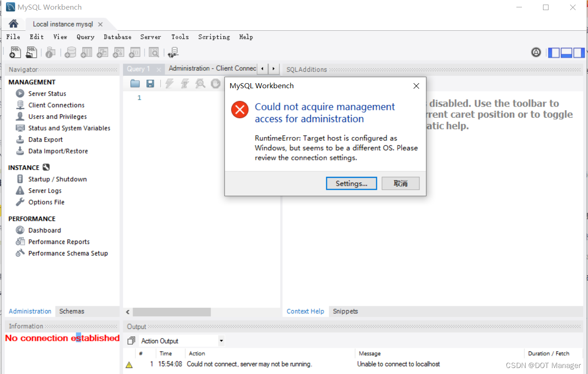Open Users and Privileges

[x=57, y=116]
